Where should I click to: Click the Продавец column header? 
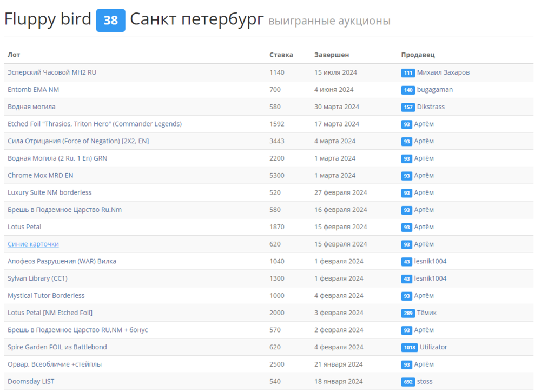click(x=418, y=55)
